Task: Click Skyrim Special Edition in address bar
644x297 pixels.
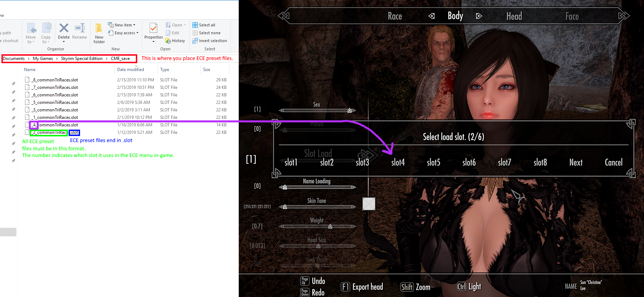Action: pyautogui.click(x=82, y=59)
